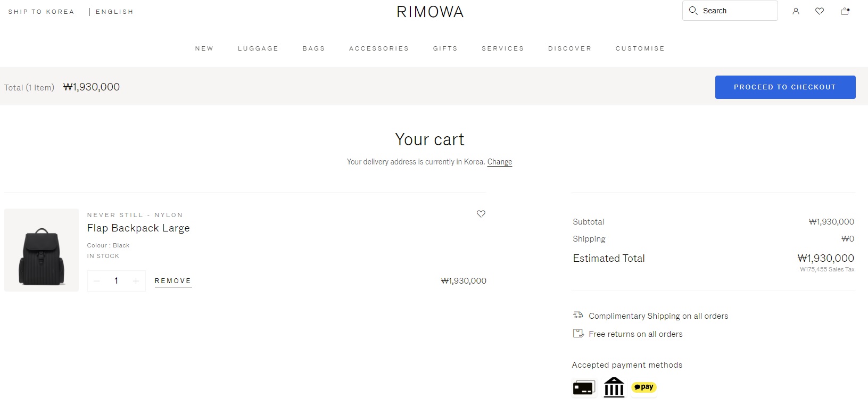
Task: Click the free returns box icon
Action: click(578, 334)
